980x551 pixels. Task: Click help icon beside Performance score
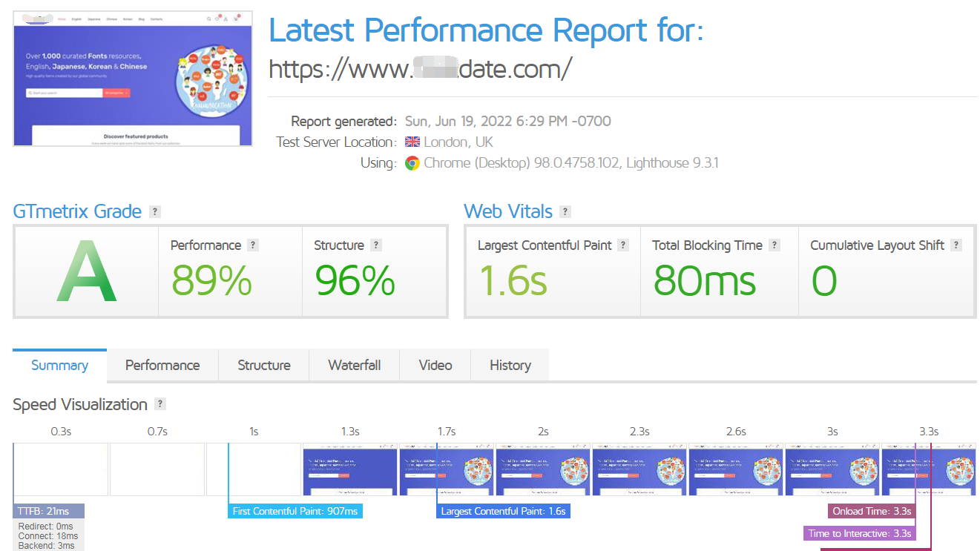click(253, 245)
